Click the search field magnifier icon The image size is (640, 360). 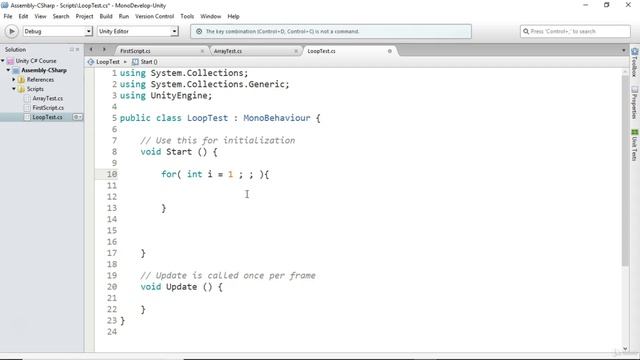point(526,31)
